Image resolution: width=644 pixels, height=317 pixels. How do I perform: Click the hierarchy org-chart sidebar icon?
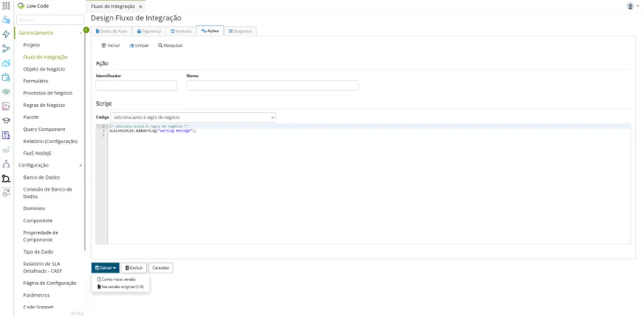point(6,164)
